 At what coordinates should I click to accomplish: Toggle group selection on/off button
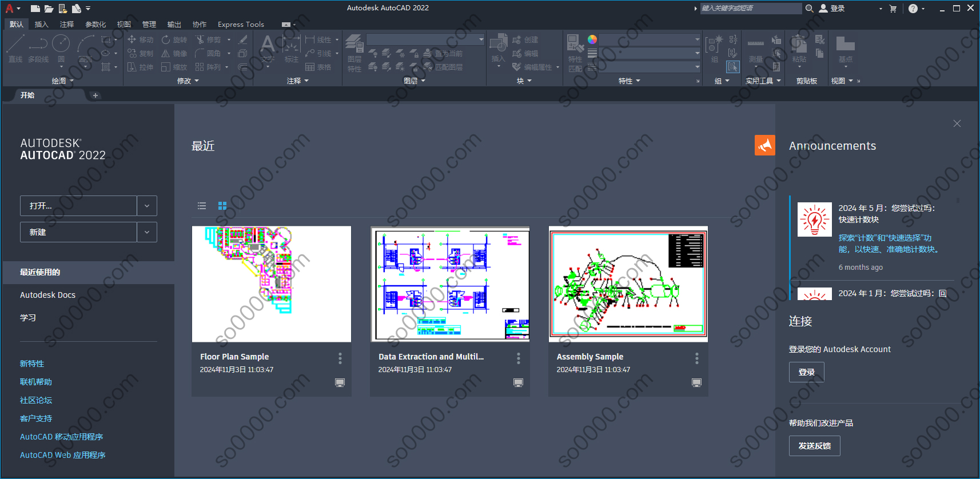tap(733, 67)
